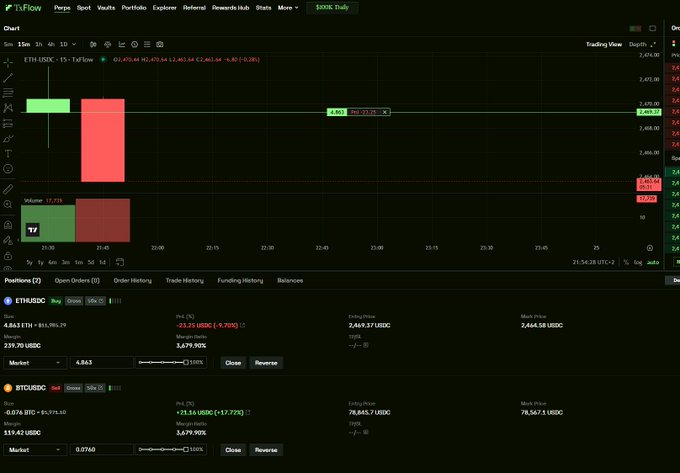Click the TradingView logo on chart
This screenshot has height=473, width=680.
click(33, 230)
